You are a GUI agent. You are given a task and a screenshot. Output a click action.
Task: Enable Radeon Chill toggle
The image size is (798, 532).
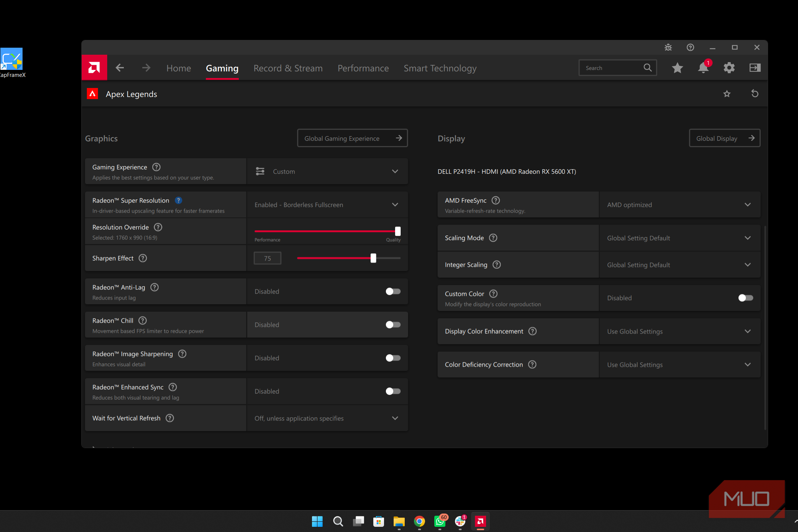[393, 325]
